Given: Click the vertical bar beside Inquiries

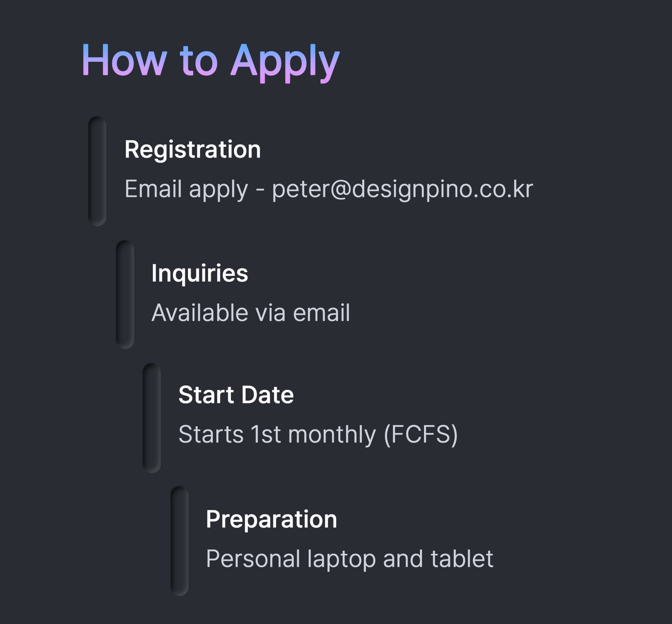Looking at the screenshot, I should coord(125,294).
